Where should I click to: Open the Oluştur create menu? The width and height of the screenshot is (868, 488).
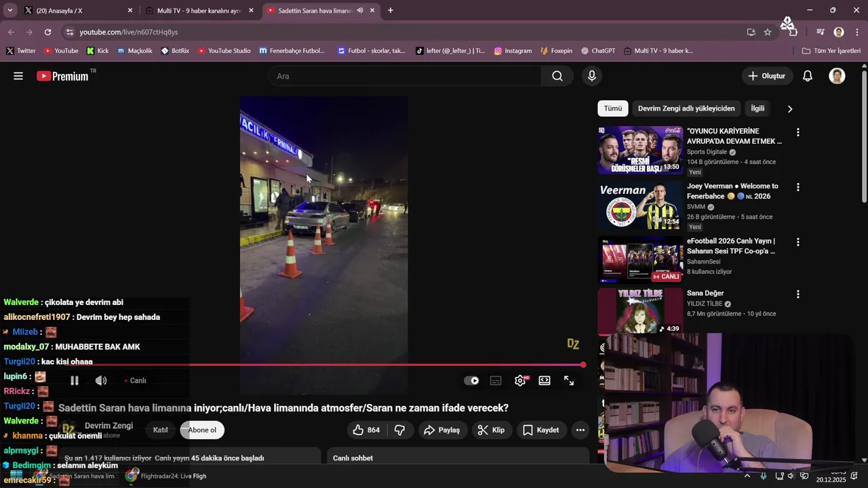[x=767, y=76]
